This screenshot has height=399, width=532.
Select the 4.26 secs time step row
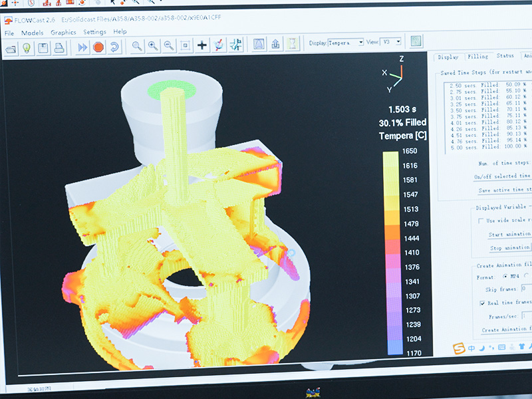(488, 128)
